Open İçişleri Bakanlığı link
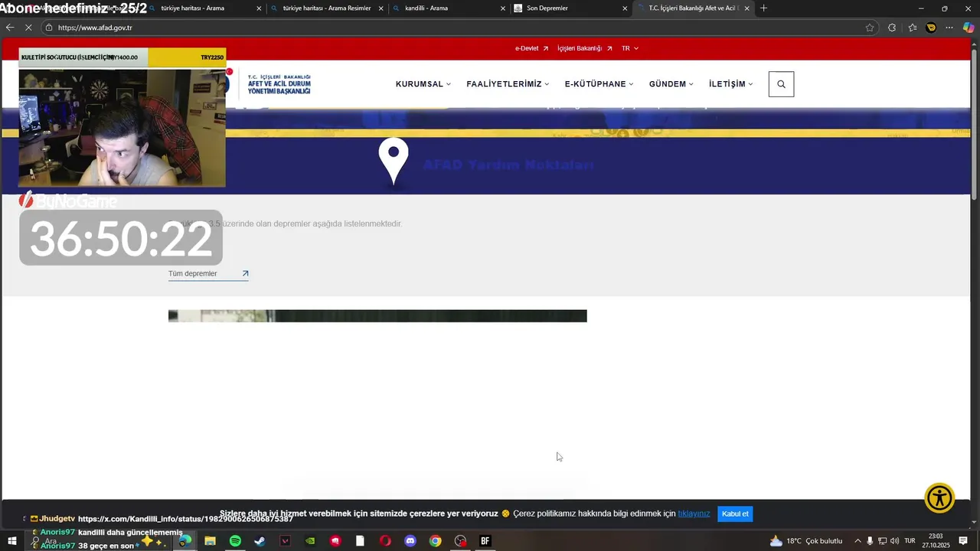This screenshot has width=980, height=551. coord(585,48)
